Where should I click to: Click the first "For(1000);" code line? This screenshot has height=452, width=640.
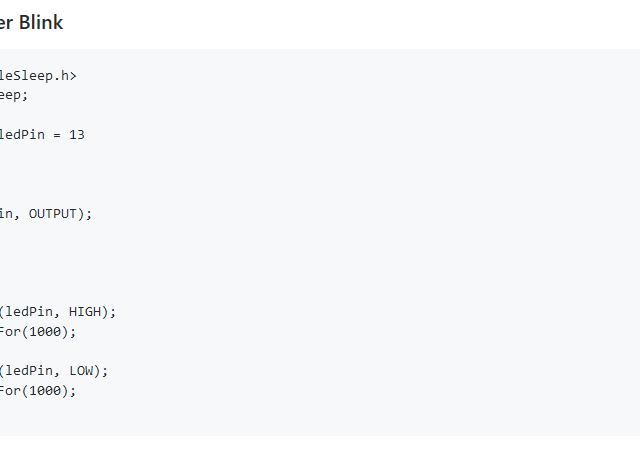[x=38, y=332]
